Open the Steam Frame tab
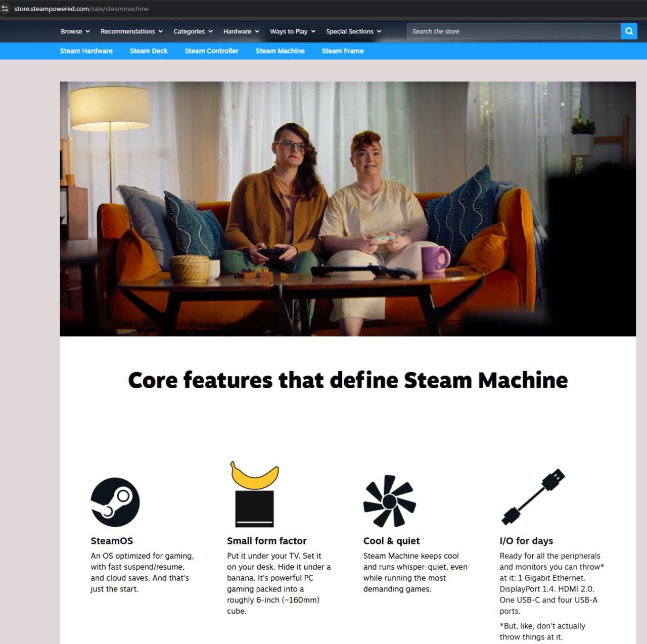The width and height of the screenshot is (647, 644). coord(343,51)
